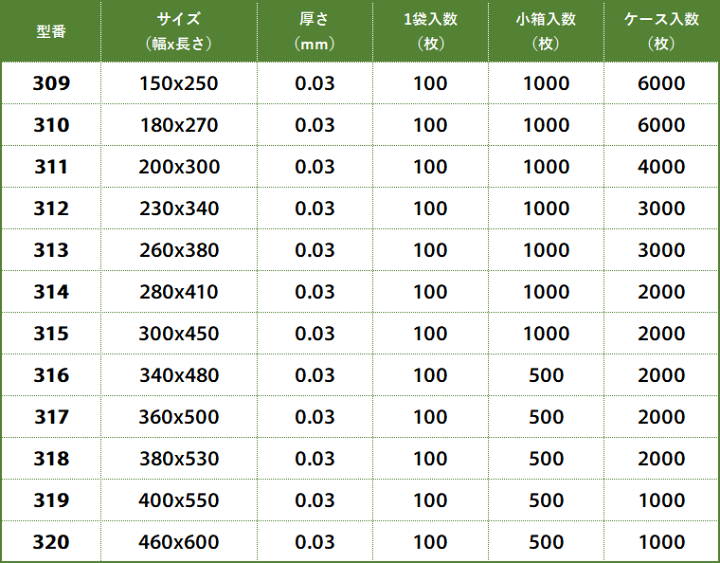Image resolution: width=720 pixels, height=563 pixels.
Task: Click bag quantity 100 in row 319
Action: (430, 500)
